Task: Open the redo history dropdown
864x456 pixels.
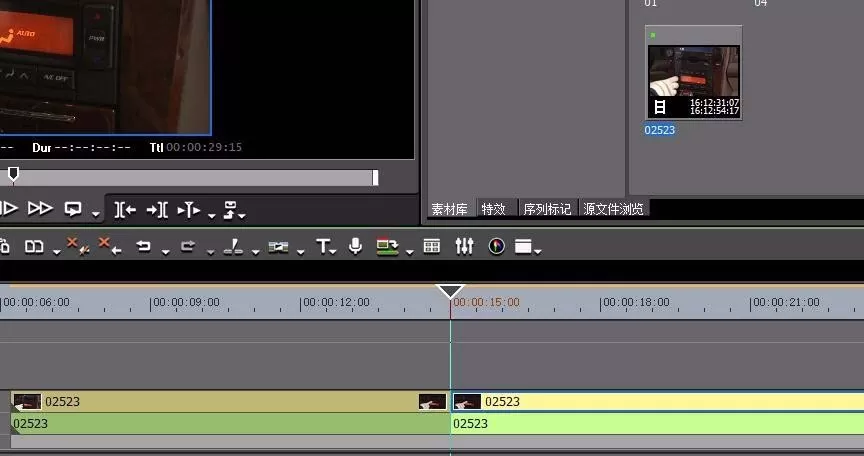Action: coord(210,252)
